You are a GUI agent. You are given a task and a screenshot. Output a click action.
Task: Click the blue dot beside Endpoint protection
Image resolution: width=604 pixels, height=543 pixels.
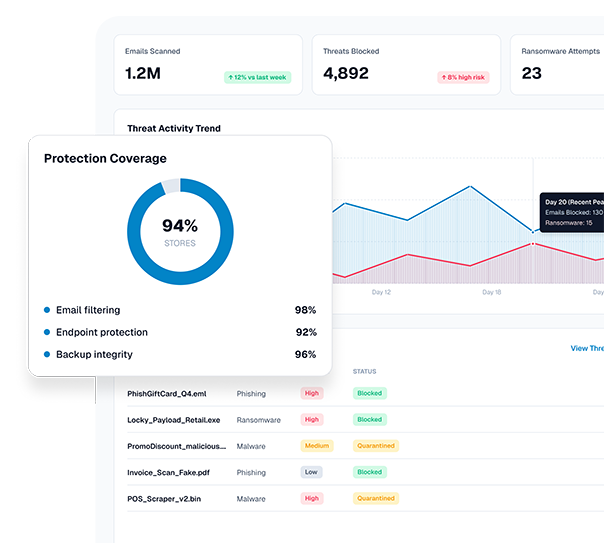click(47, 332)
